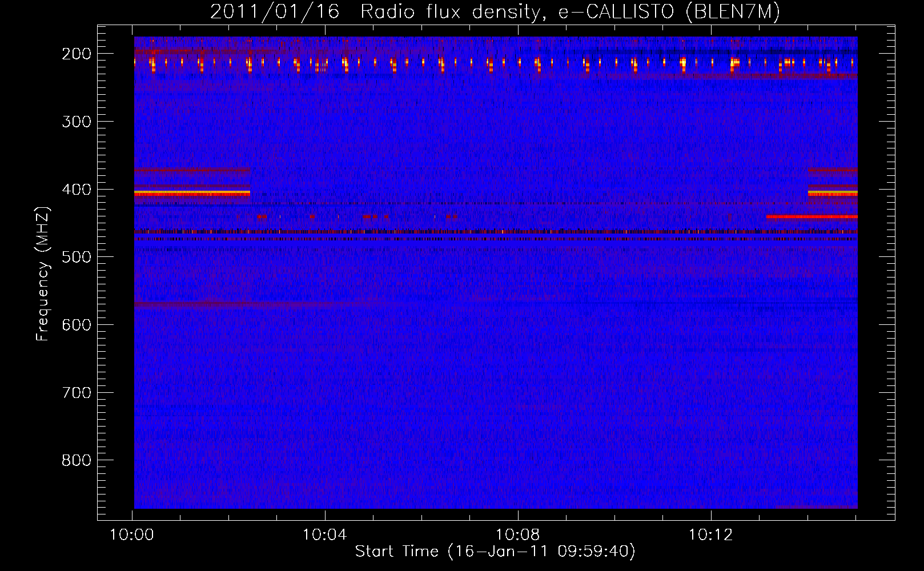924x571 pixels.
Task: Click the 10:00 time tick label
Action: pos(132,535)
